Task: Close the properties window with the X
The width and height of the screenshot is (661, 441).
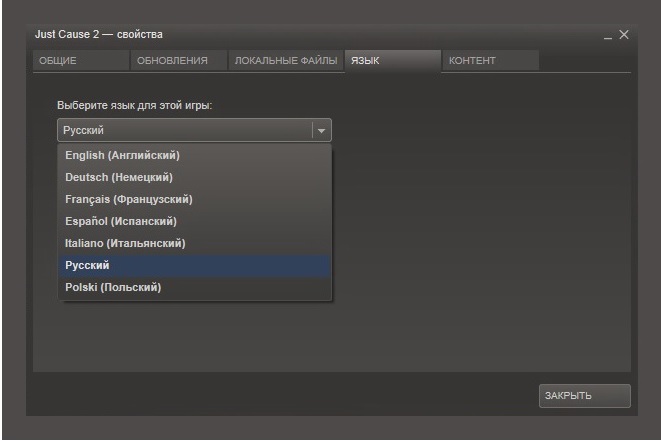Action: (624, 35)
